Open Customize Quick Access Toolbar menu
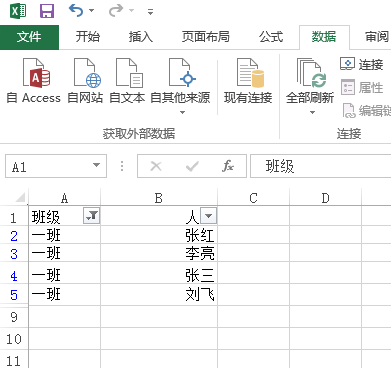The image size is (391, 368). pos(150,12)
